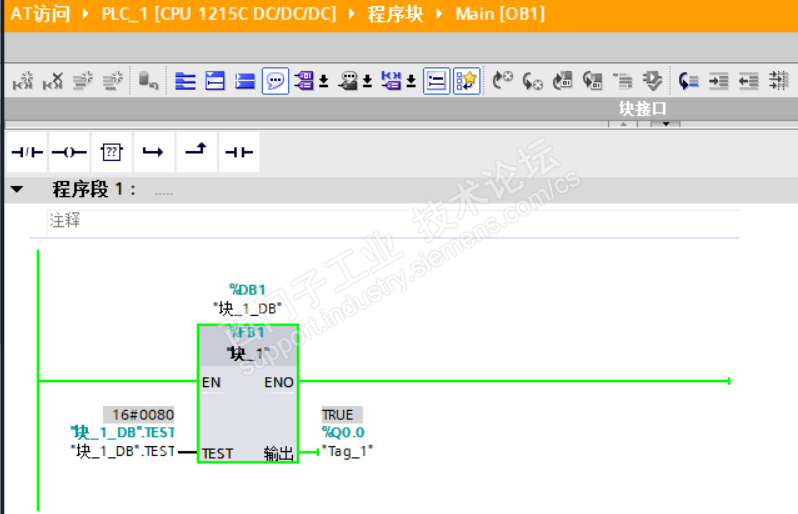Click the Reset start values icon

[x=148, y=81]
